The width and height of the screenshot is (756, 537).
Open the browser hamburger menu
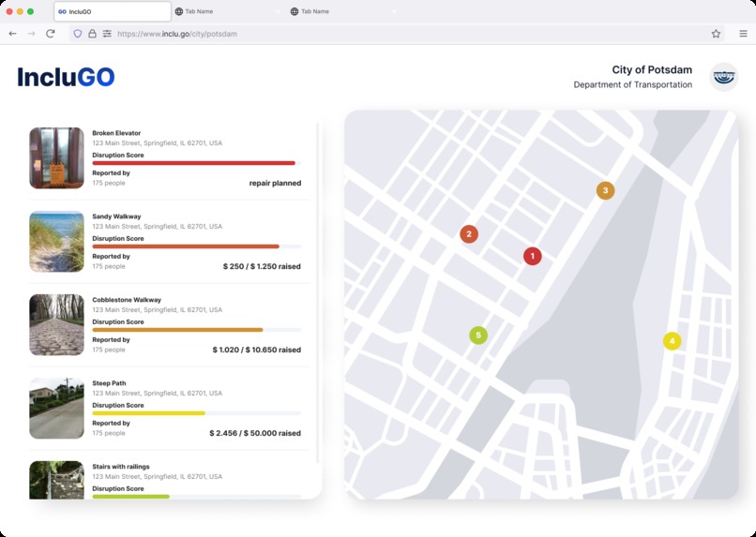click(x=743, y=34)
